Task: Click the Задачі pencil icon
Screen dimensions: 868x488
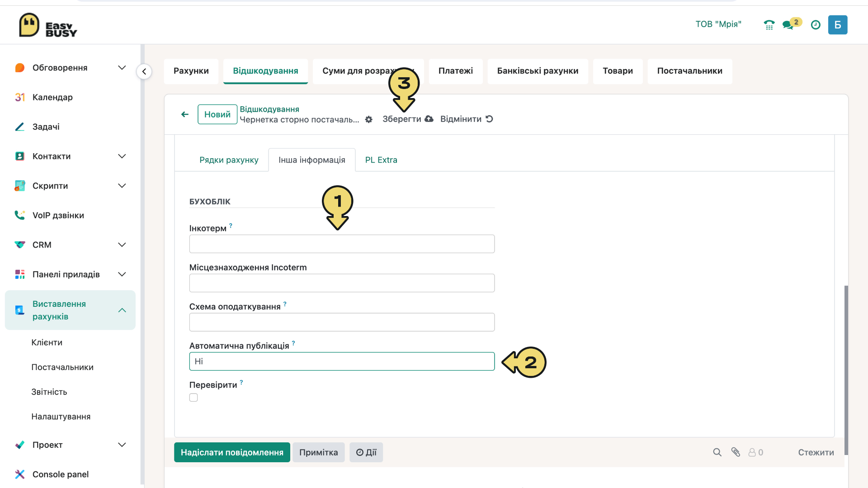Action: [x=19, y=127]
